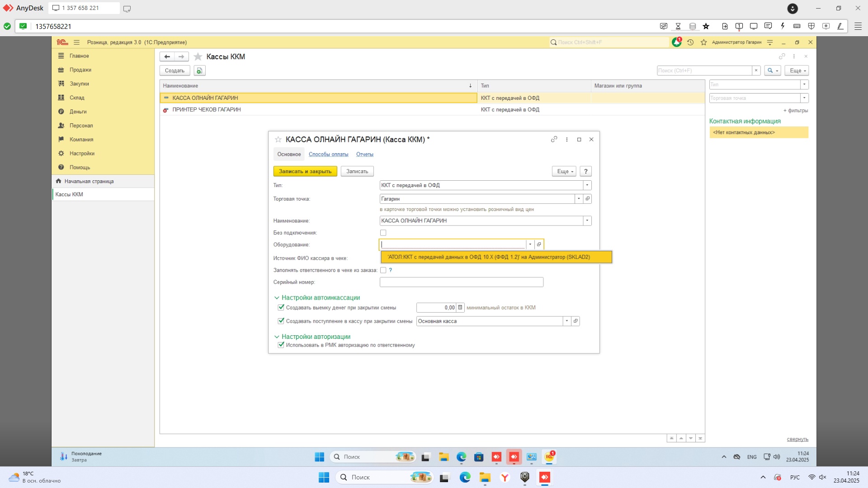This screenshot has width=868, height=488.
Task: Click the green copy-create icon next to Создать
Action: coord(199,70)
